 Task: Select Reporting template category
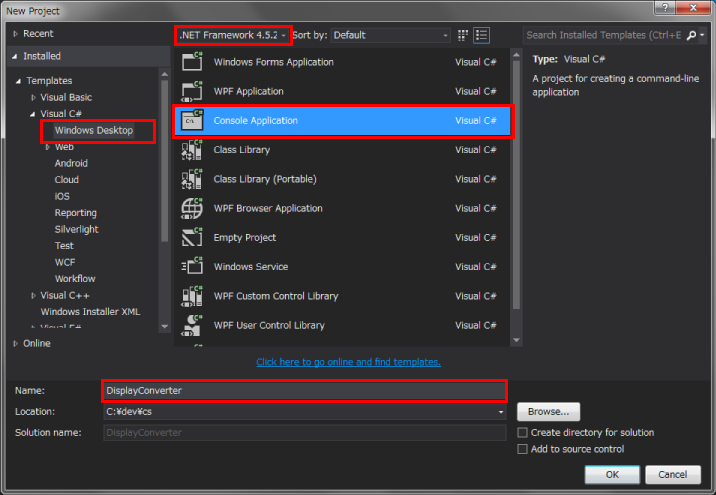(x=76, y=213)
